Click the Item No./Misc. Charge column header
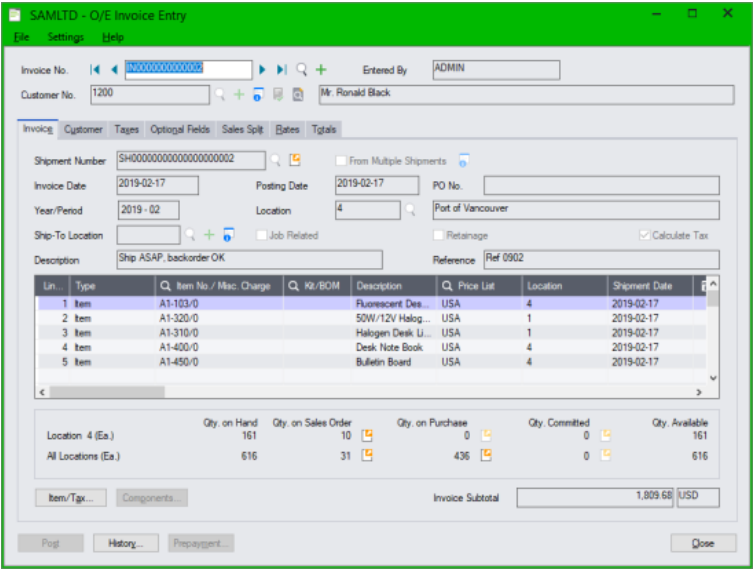This screenshot has height=570, width=754. [x=219, y=286]
